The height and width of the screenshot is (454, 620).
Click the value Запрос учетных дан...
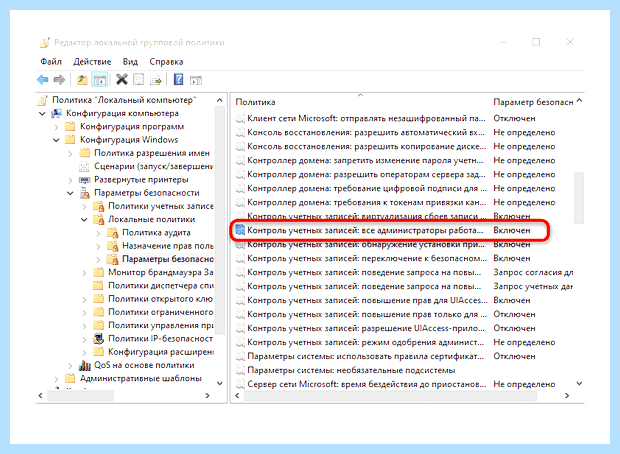coord(533,286)
